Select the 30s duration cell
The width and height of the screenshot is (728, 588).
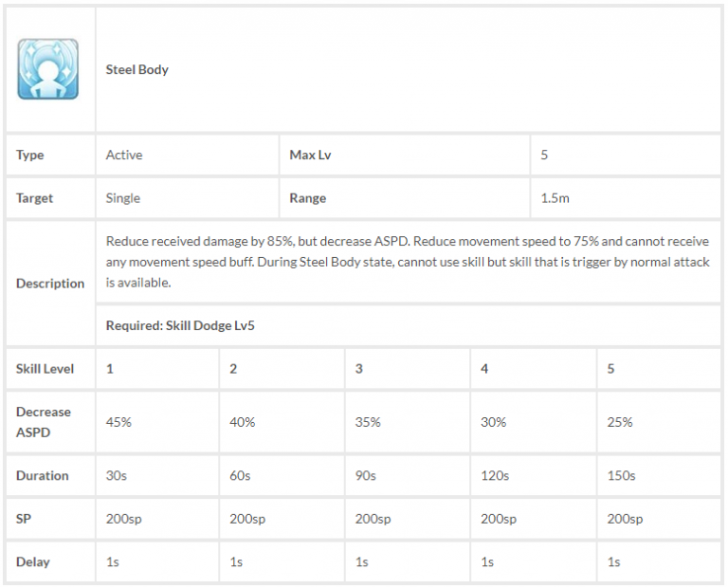[x=118, y=475]
